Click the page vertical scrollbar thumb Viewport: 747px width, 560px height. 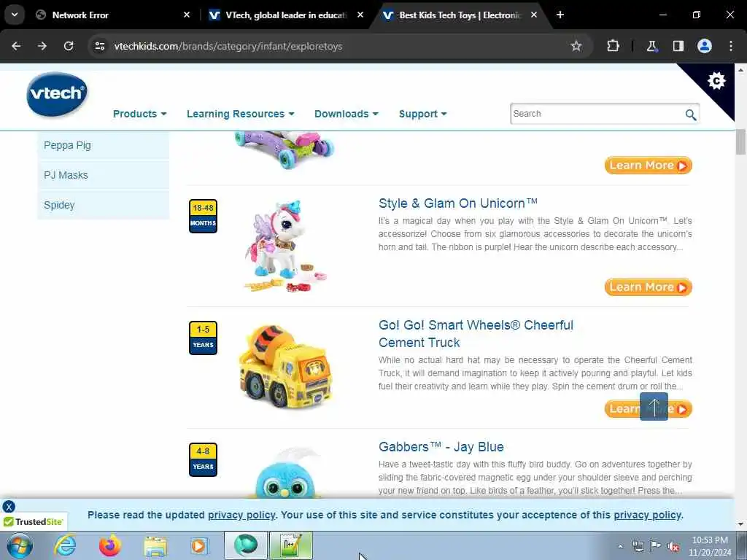coord(741,141)
